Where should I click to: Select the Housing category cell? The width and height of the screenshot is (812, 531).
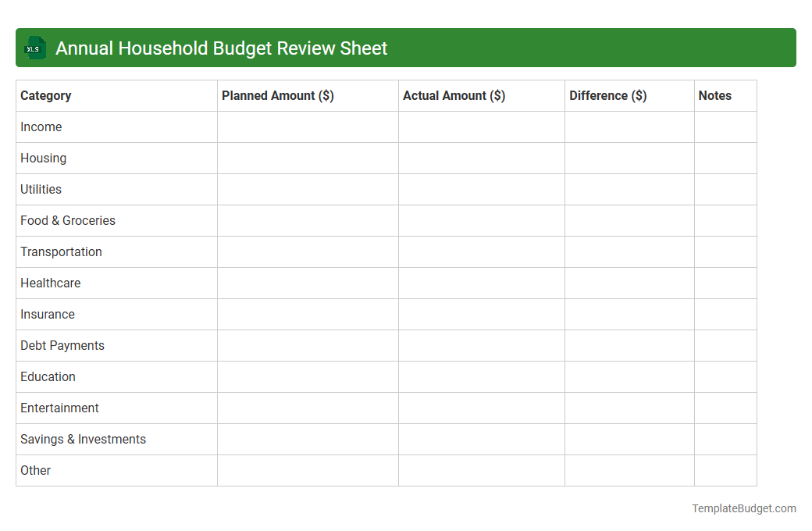43,158
